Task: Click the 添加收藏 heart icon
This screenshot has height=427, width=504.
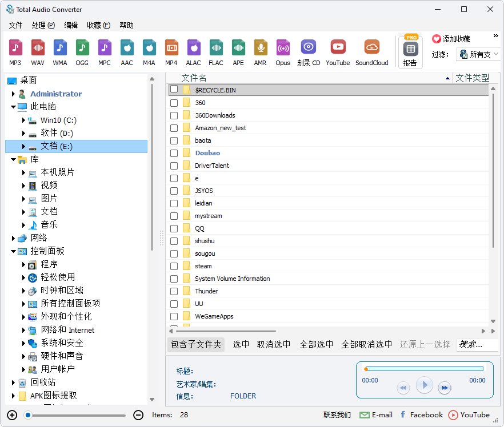Action: point(436,39)
